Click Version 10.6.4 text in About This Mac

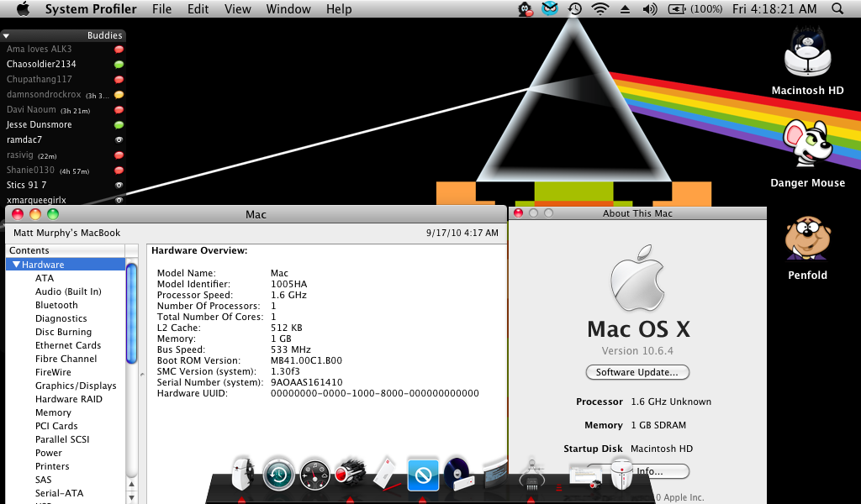tap(637, 351)
